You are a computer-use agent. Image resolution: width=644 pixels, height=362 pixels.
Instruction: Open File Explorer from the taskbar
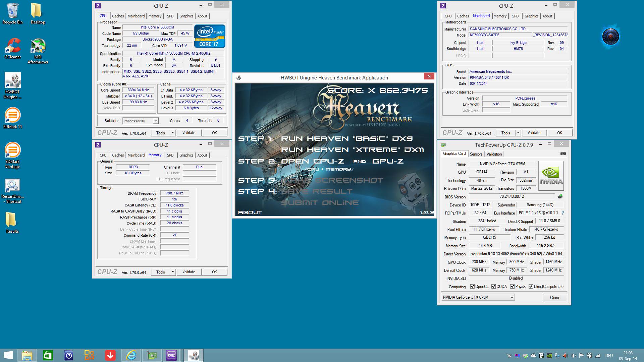tap(27, 355)
